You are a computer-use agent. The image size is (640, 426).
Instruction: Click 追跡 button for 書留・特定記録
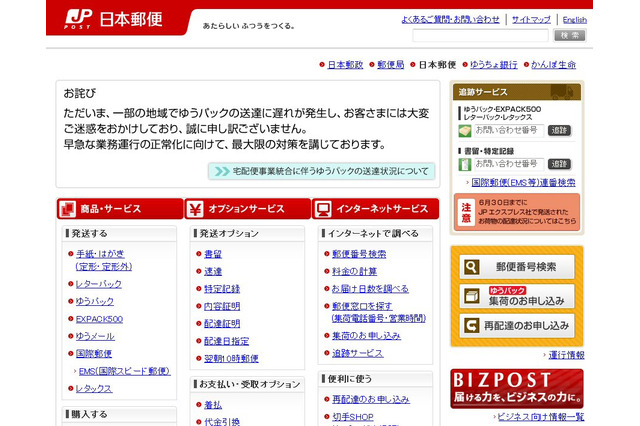(x=559, y=164)
